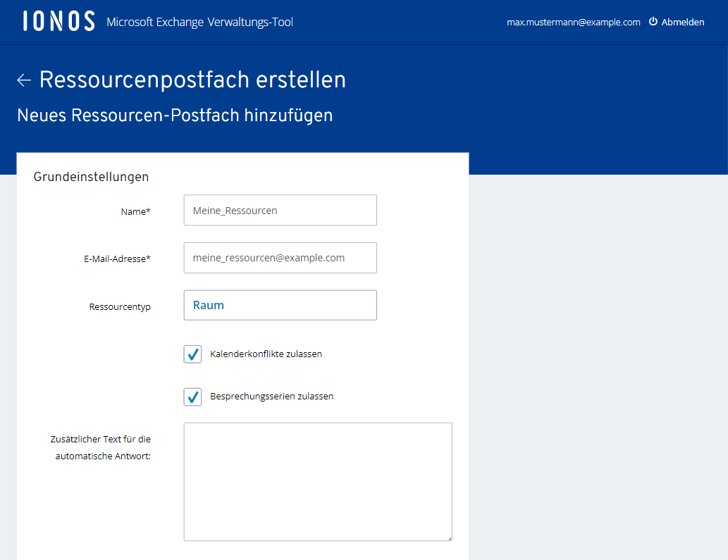
Task: Click the Zusätzlicher Text für die automatische Antwort label
Action: coord(101,447)
